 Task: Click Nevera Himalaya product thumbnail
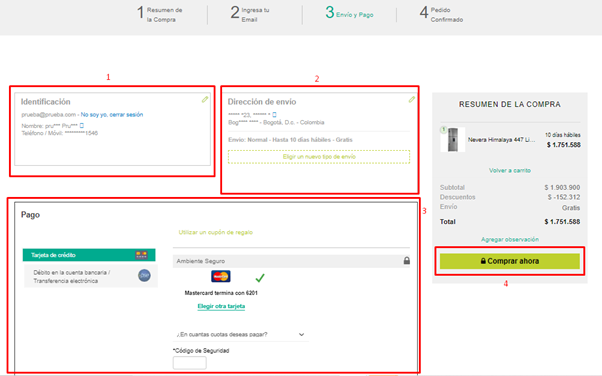click(x=453, y=139)
